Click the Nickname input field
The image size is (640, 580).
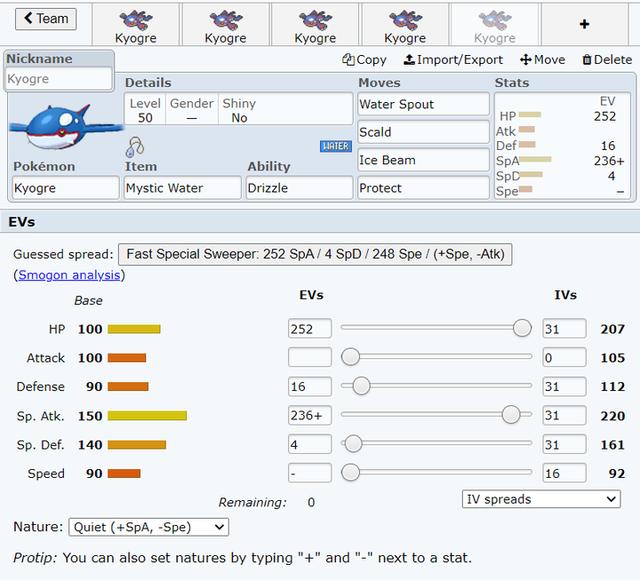point(58,78)
